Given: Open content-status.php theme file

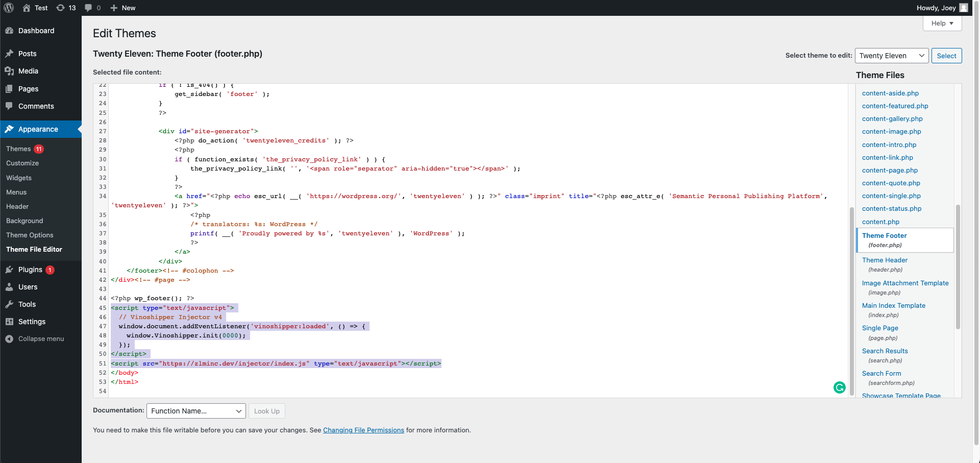Looking at the screenshot, I should [892, 208].
